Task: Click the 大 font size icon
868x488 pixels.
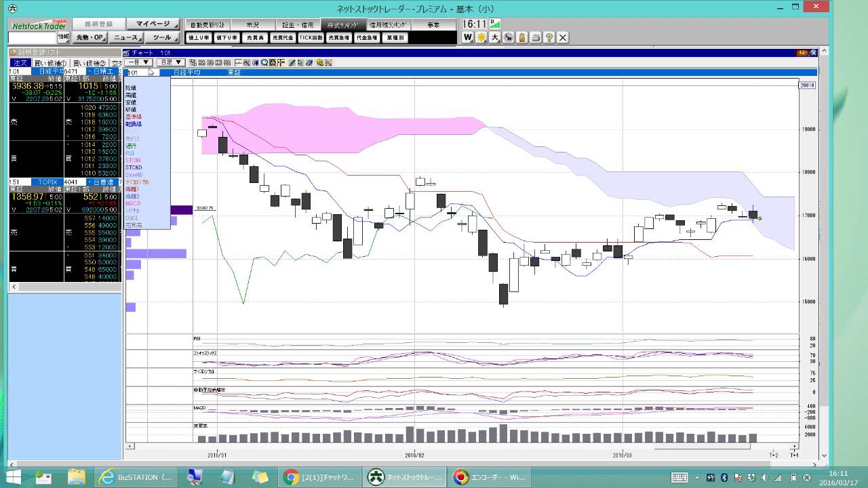Action: 495,38
